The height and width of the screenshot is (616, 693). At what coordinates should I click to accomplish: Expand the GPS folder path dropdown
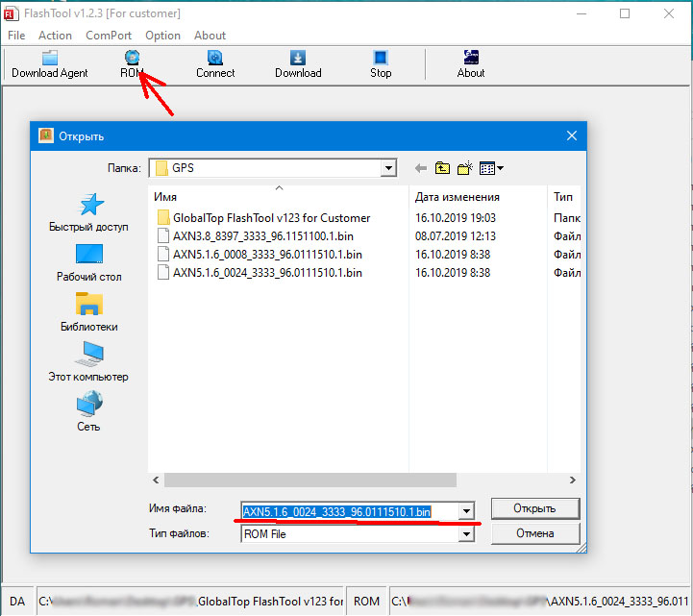(387, 168)
